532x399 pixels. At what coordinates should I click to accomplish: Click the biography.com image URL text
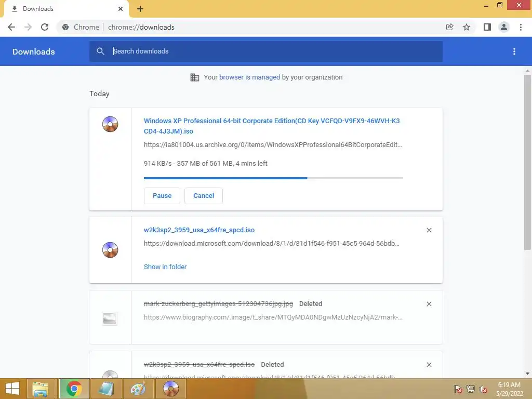[x=273, y=317]
